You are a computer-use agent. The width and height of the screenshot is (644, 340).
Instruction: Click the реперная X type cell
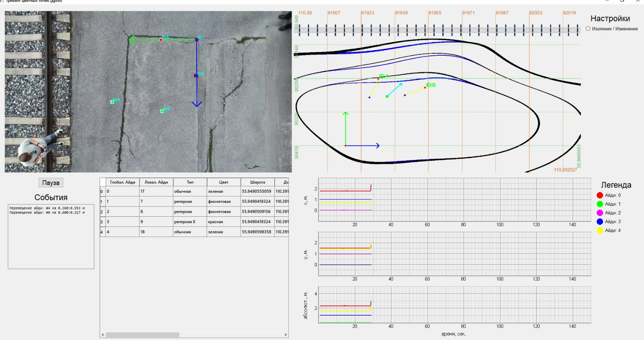coord(190,222)
